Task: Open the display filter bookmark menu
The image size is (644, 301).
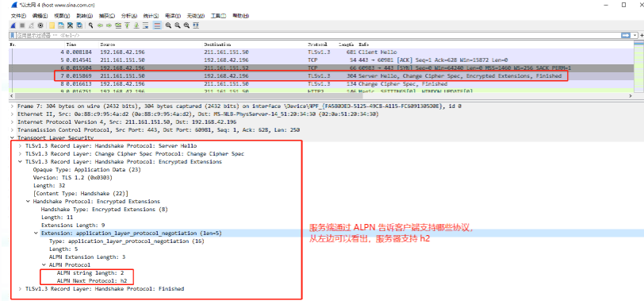Action: [13, 36]
